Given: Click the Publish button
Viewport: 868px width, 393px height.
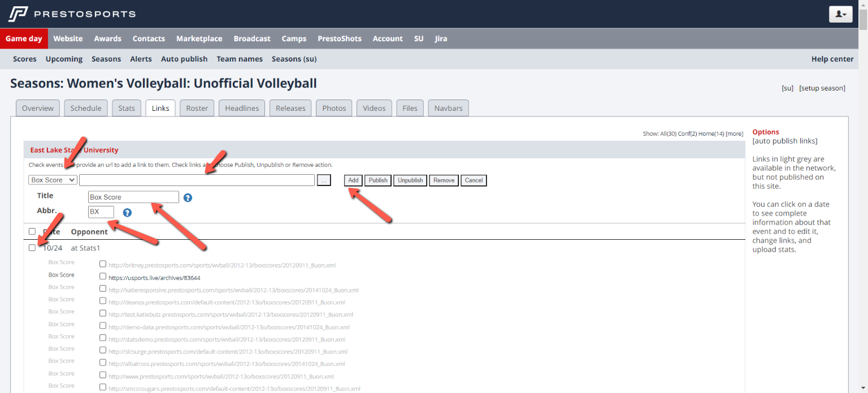Looking at the screenshot, I should 378,180.
